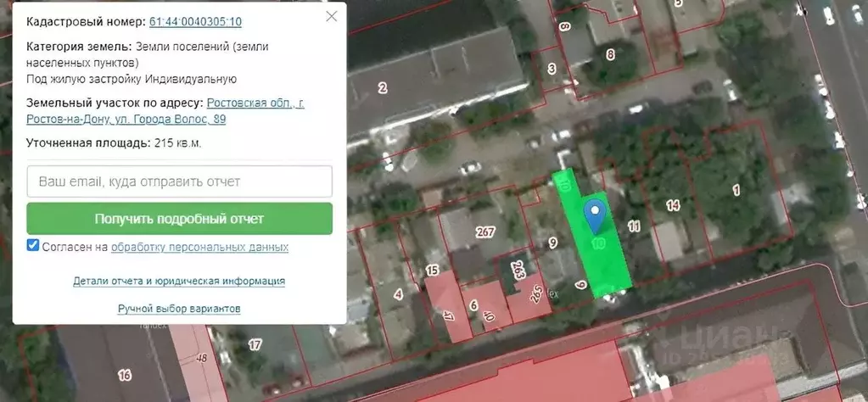868x402 pixels.
Task: Select parcel labeled 1 on map
Action: coord(736,190)
